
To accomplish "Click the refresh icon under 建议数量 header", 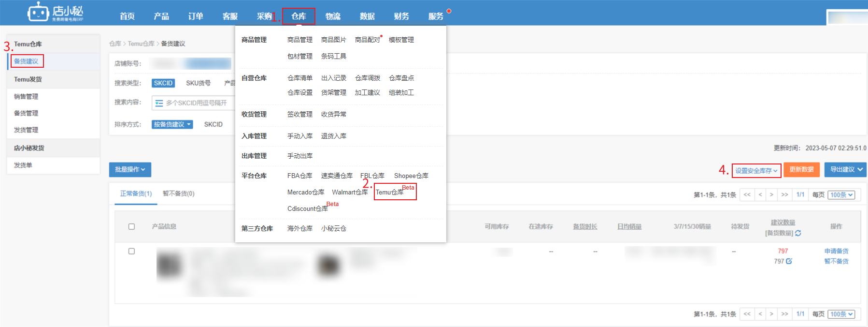I will coord(798,233).
